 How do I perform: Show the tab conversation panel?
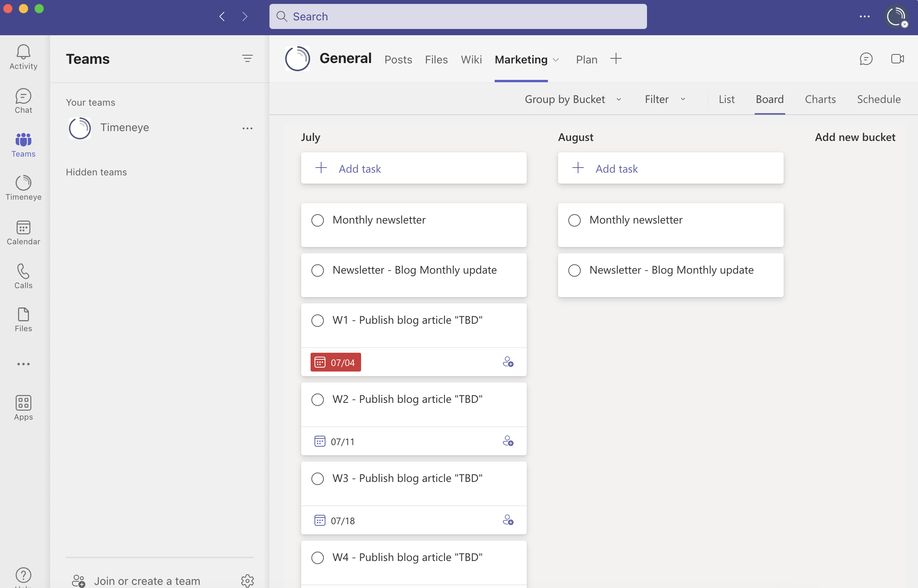pos(866,59)
